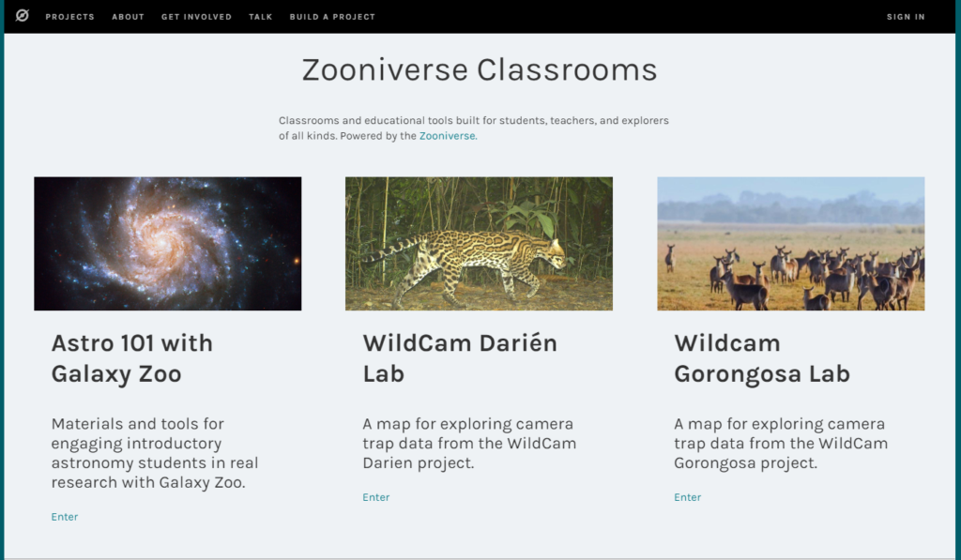Open the spiral galaxy thumbnail
This screenshot has height=560, width=961.
(167, 243)
